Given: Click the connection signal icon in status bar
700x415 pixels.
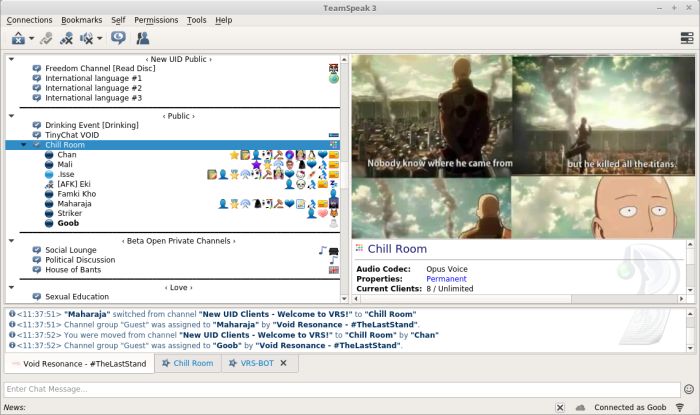Looking at the screenshot, I should 680,407.
